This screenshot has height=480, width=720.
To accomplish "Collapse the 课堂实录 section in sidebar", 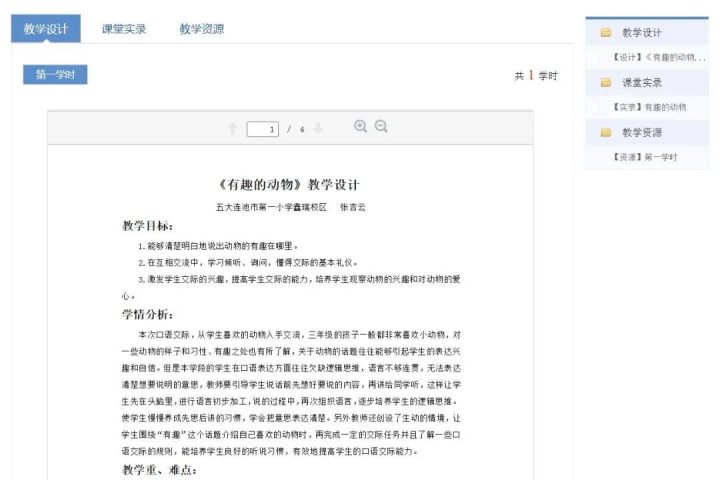I will tap(642, 83).
